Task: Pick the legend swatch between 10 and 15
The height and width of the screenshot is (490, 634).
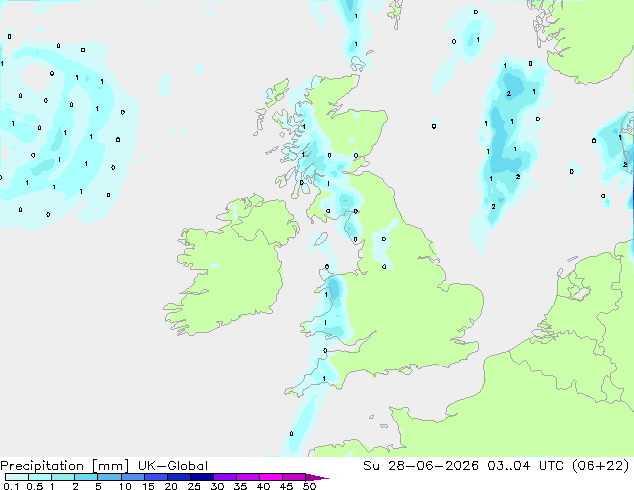Action: point(132,477)
